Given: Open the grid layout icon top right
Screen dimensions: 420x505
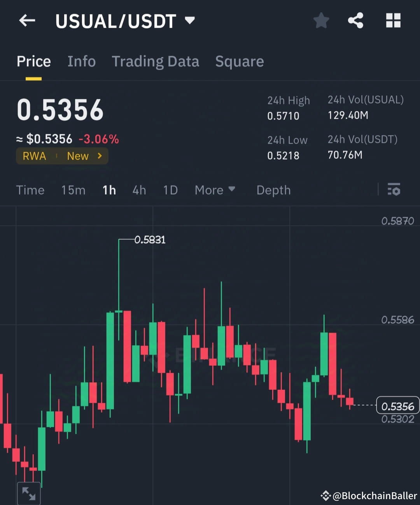Looking at the screenshot, I should point(393,21).
